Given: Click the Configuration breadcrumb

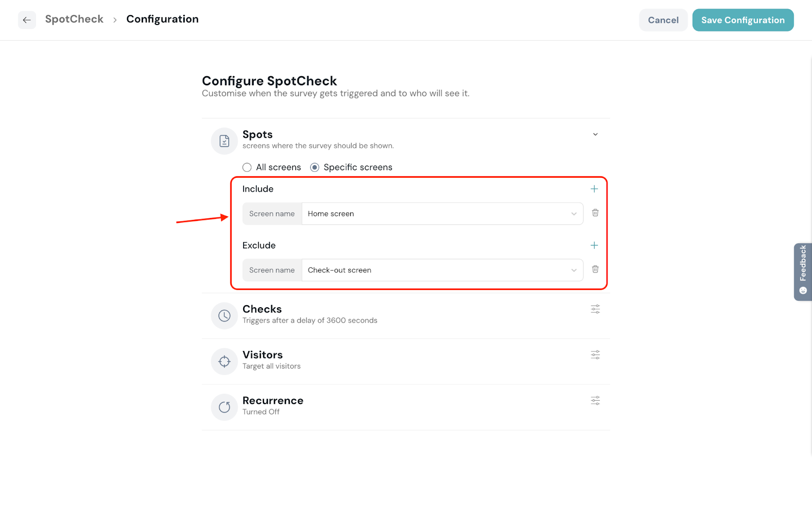Looking at the screenshot, I should pos(162,19).
